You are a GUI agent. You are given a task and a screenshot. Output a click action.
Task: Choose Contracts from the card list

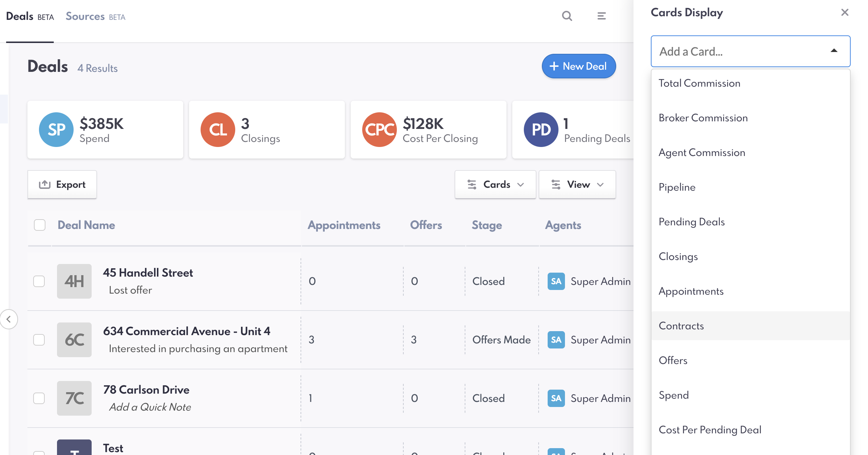tap(681, 326)
